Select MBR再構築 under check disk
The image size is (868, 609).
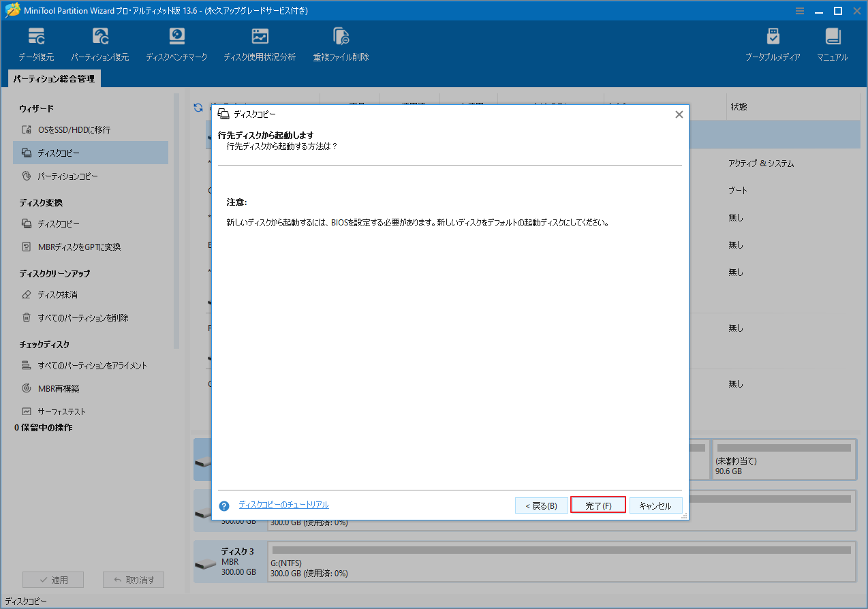pos(59,388)
